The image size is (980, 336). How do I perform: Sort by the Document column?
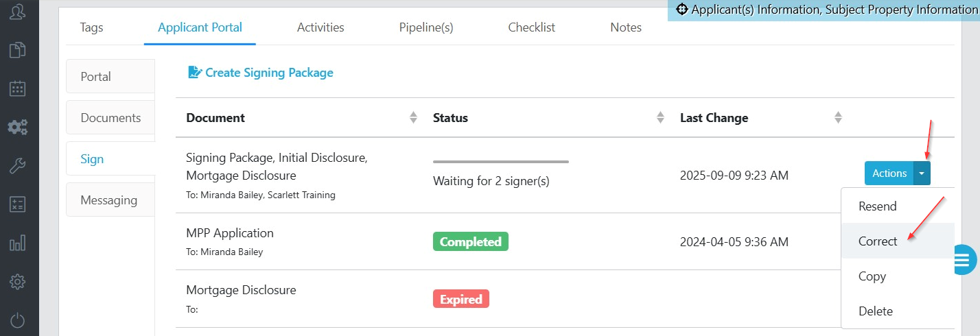[x=413, y=118]
